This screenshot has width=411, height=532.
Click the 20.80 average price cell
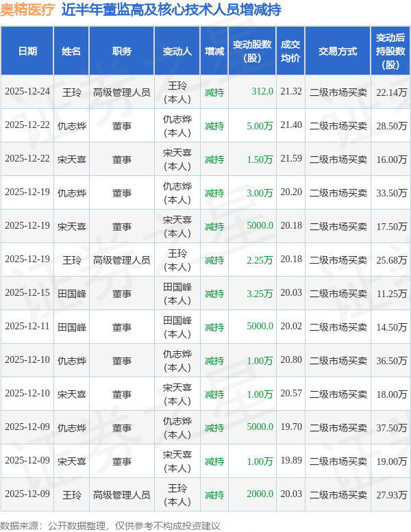291,360
